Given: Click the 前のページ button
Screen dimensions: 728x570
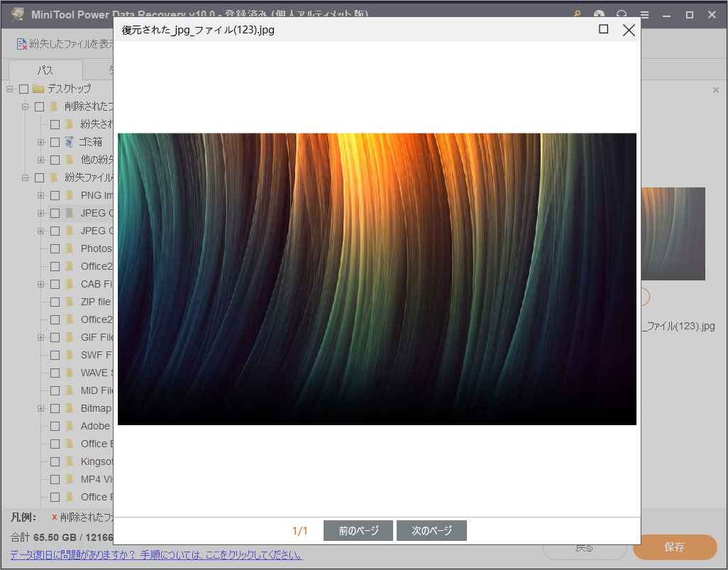Looking at the screenshot, I should click(358, 531).
